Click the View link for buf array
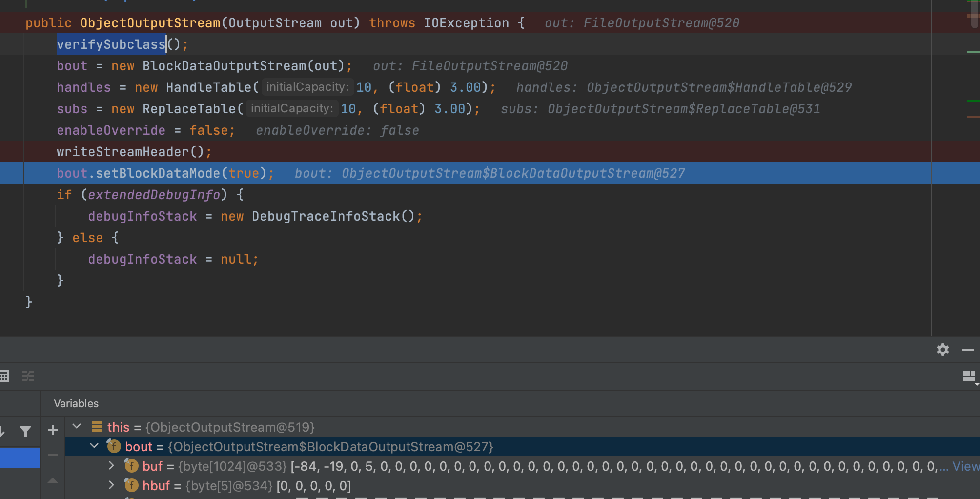 coord(966,466)
